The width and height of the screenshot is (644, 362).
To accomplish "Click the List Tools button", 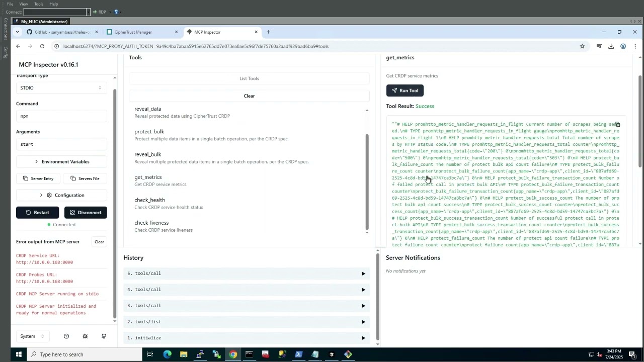I will [x=249, y=78].
